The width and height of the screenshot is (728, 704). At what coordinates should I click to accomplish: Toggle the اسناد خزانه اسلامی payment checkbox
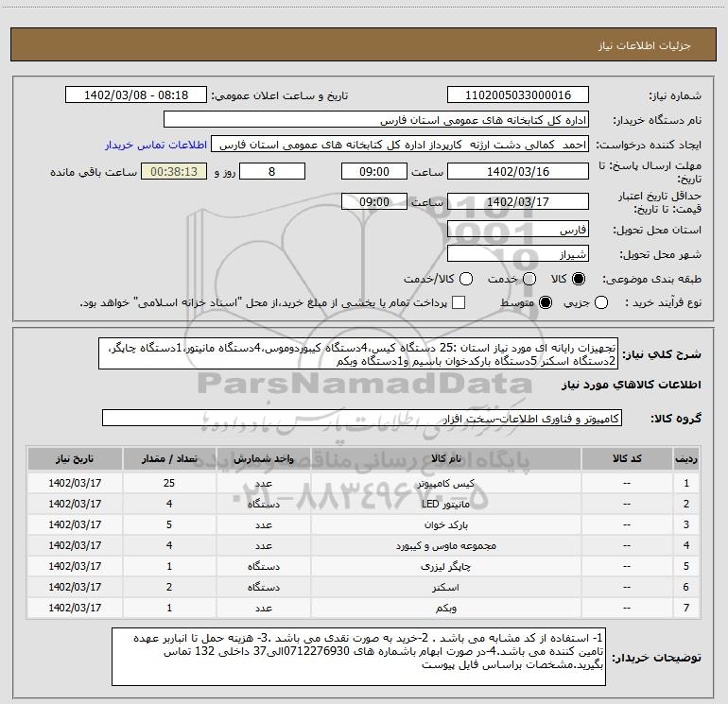point(459,302)
